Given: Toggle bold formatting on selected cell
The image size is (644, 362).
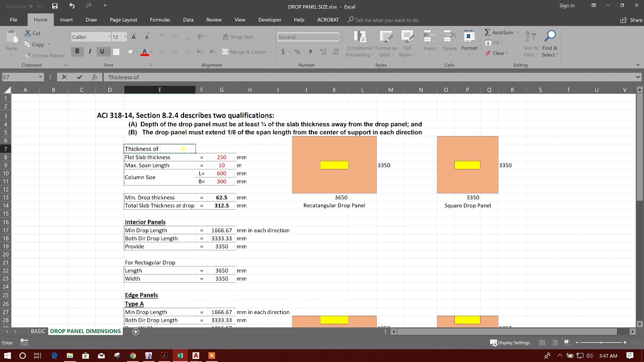Looking at the screenshot, I should [76, 52].
